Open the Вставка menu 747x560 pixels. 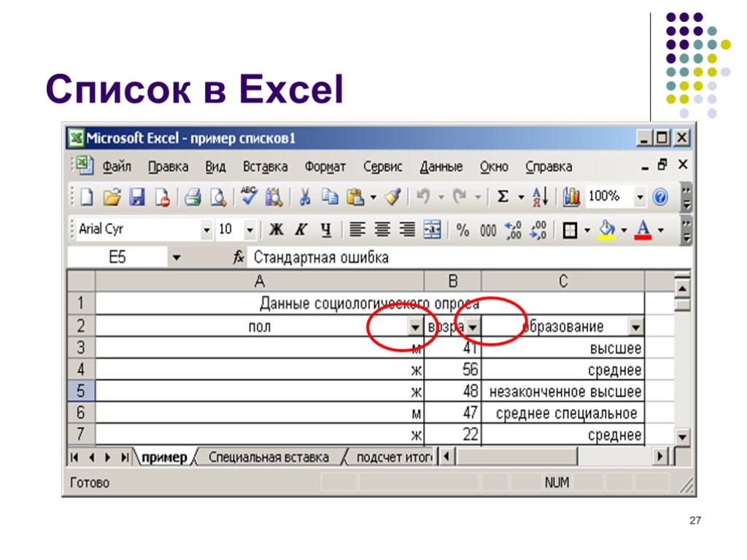coord(266,167)
